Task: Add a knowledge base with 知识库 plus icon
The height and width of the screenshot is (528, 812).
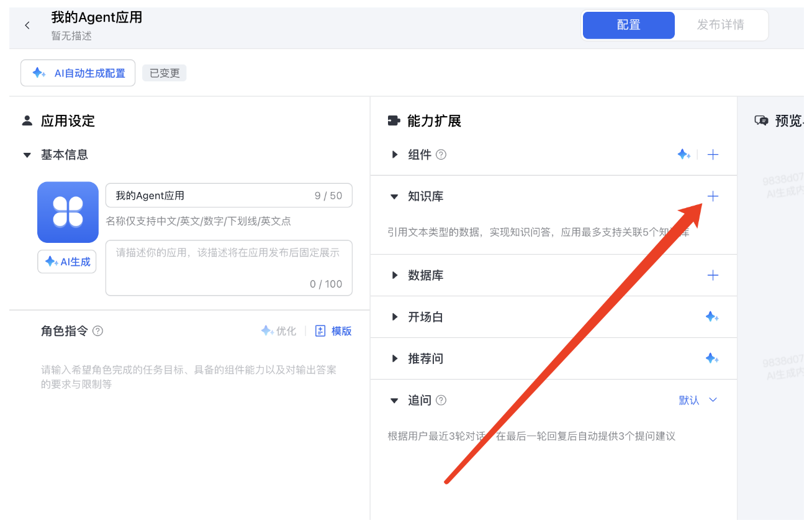Action: point(713,196)
